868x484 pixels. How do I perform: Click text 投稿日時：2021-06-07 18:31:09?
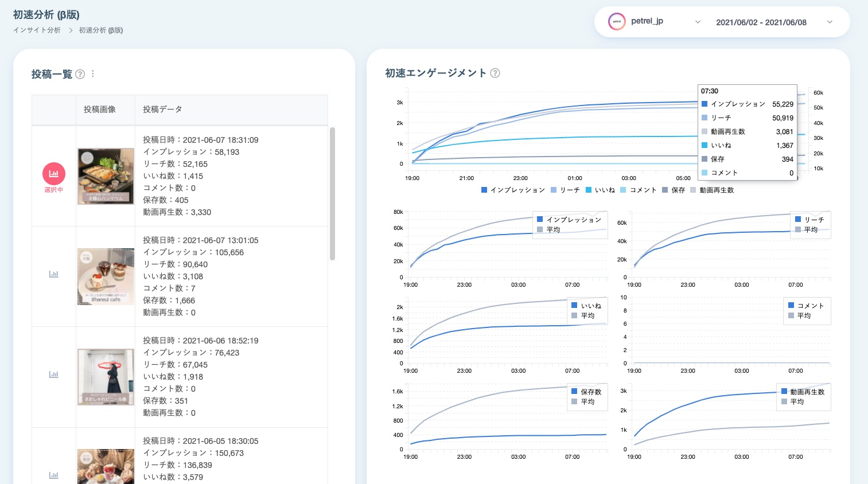point(201,140)
